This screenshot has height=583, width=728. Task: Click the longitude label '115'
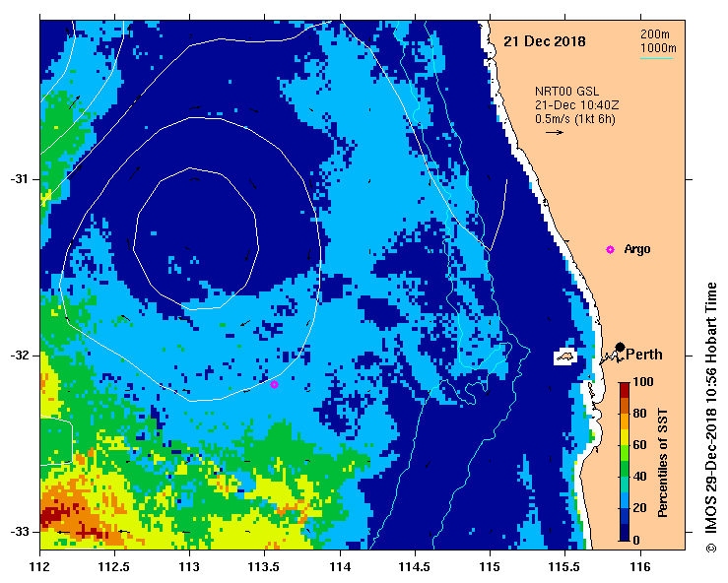point(490,567)
